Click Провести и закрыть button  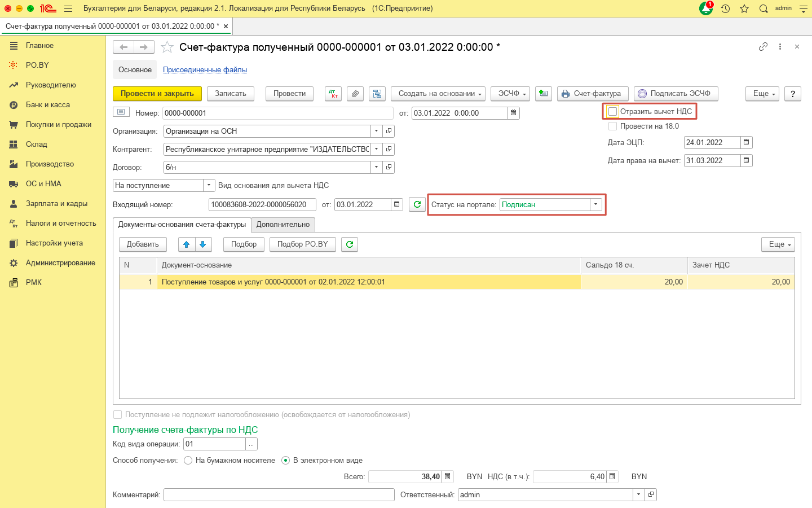point(157,94)
